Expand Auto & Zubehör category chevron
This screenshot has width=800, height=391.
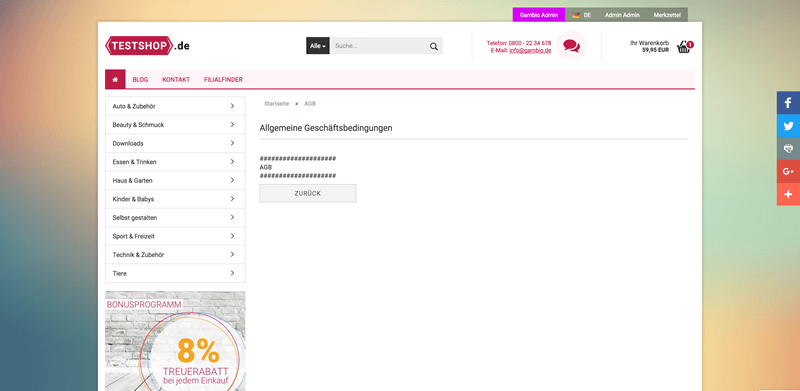pos(232,106)
